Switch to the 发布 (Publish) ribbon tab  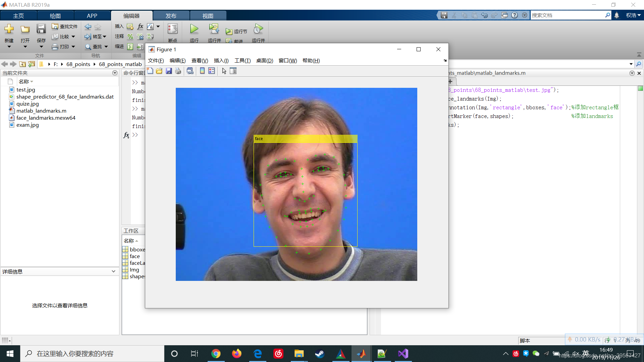171,16
